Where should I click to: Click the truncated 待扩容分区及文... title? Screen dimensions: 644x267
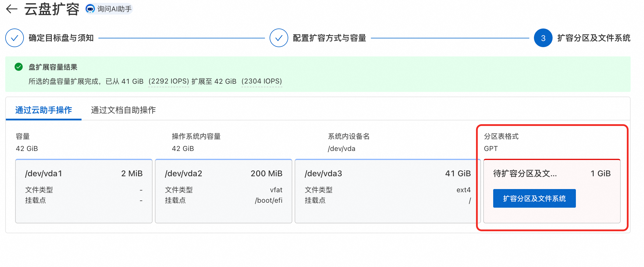(x=525, y=174)
